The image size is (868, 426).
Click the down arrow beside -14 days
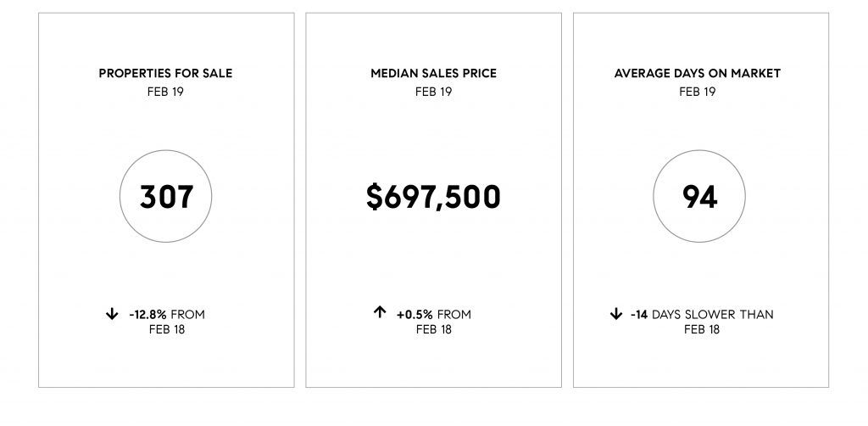point(616,315)
